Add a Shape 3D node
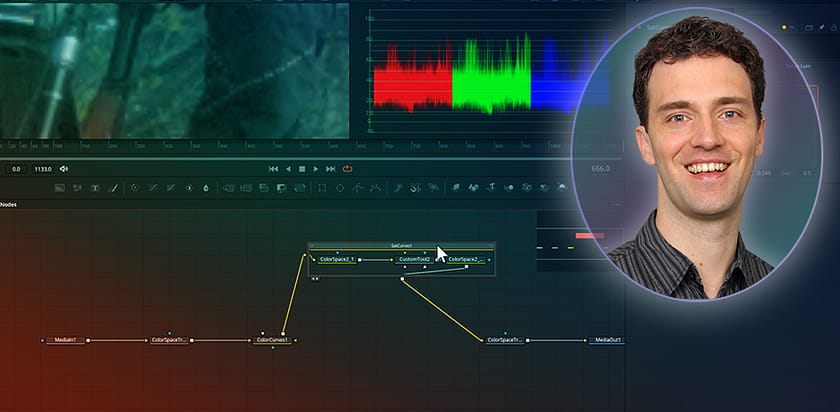This screenshot has height=412, width=840. point(474,188)
